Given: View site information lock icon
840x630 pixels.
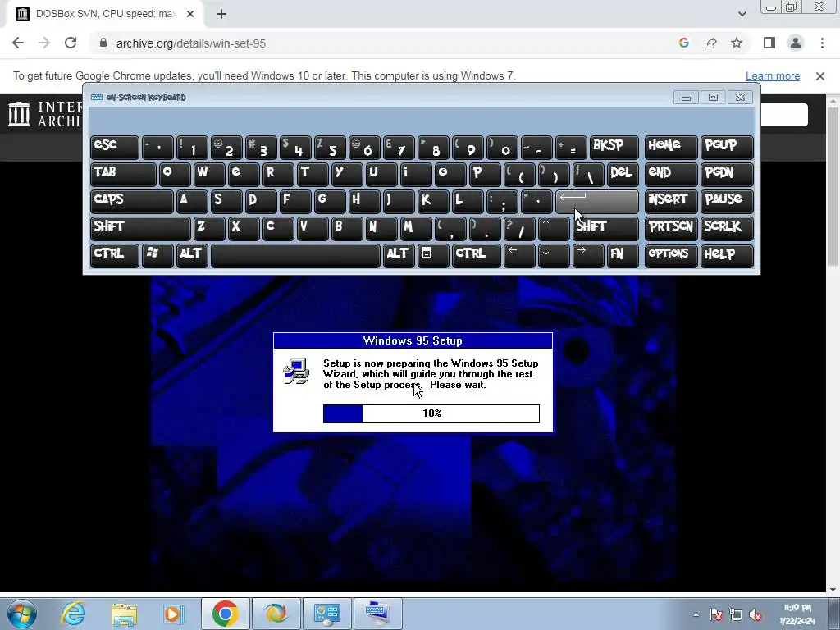Looking at the screenshot, I should point(103,43).
